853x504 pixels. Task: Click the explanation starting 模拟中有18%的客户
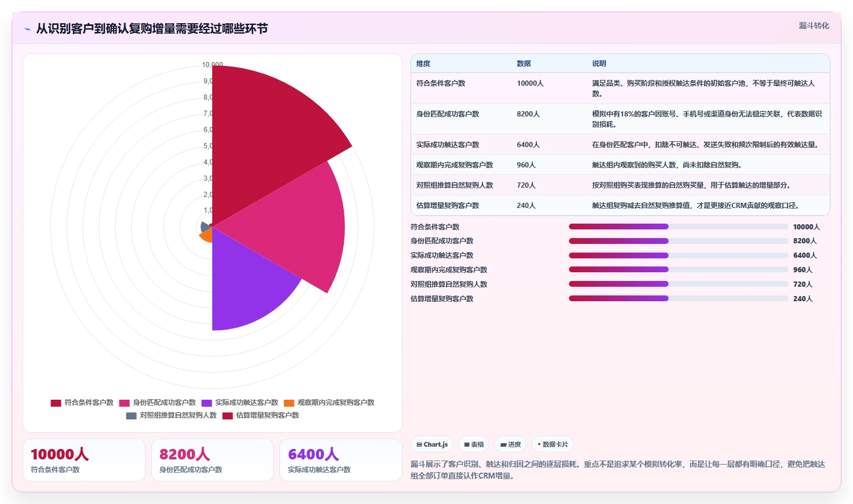[707, 119]
